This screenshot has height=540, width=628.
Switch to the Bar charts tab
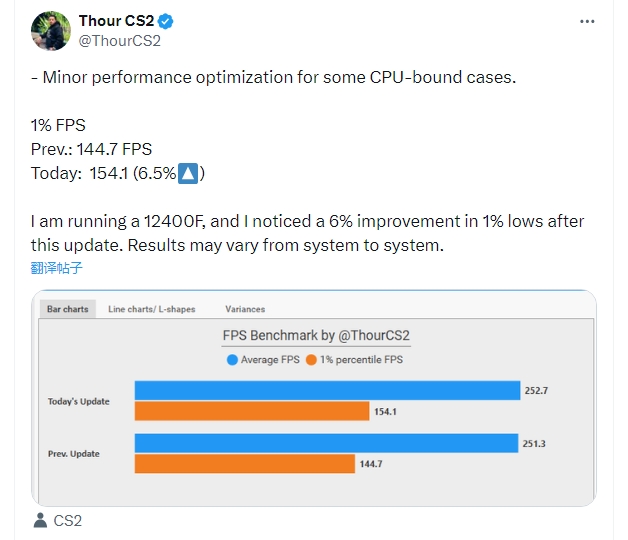coord(68,309)
